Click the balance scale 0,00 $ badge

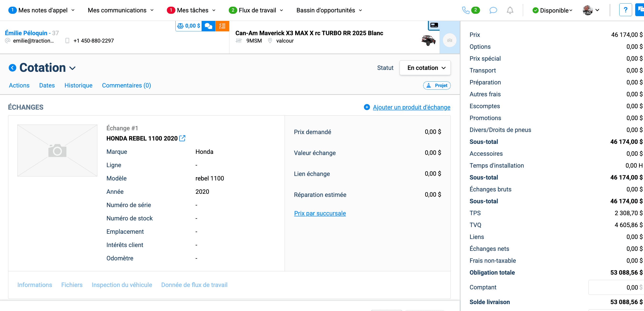tap(188, 26)
